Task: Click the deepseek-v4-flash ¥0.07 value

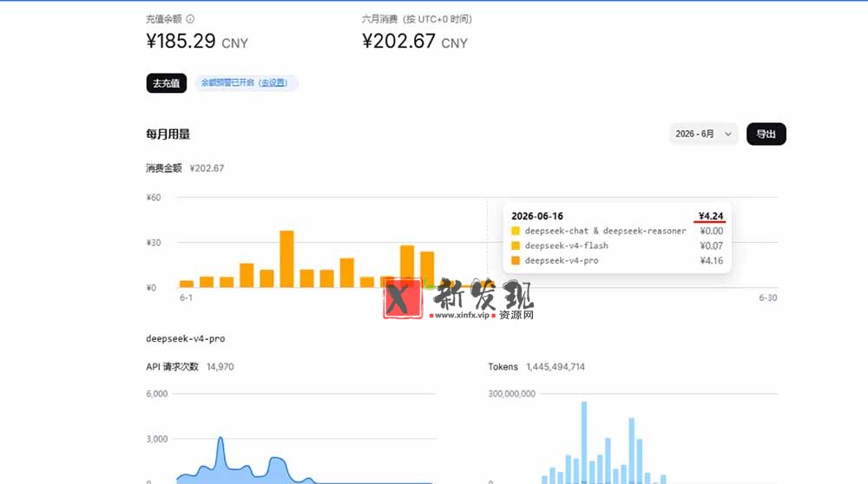Action: click(x=712, y=245)
